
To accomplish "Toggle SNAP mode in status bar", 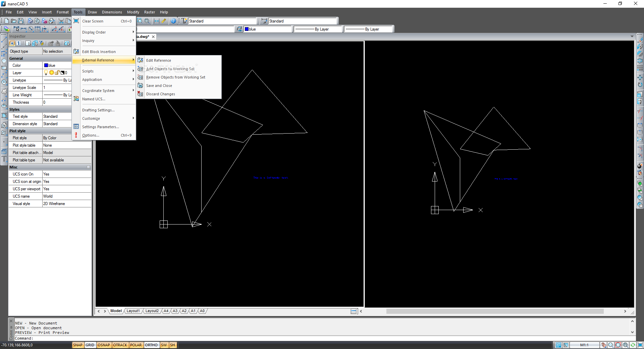I will click(x=77, y=345).
